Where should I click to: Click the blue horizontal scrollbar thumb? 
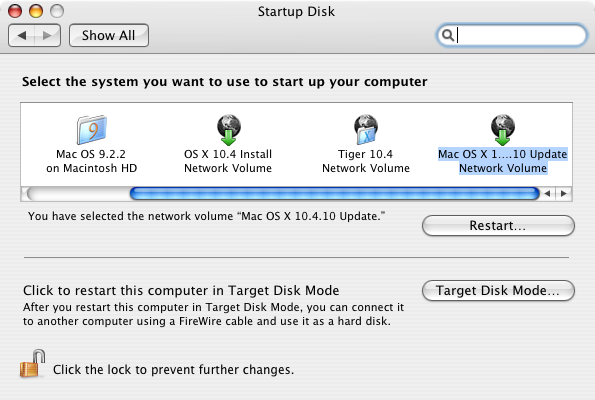(x=334, y=194)
